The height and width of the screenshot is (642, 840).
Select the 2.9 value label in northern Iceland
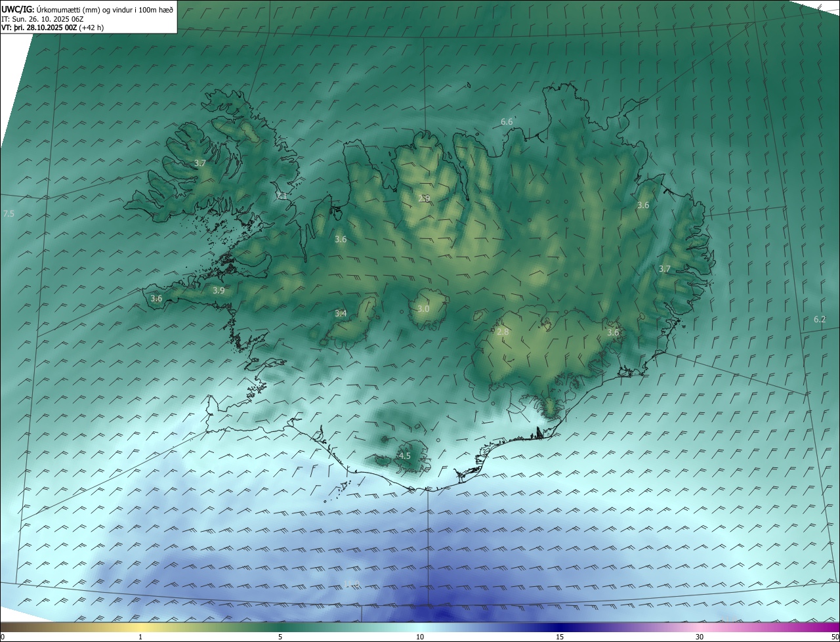(x=425, y=198)
